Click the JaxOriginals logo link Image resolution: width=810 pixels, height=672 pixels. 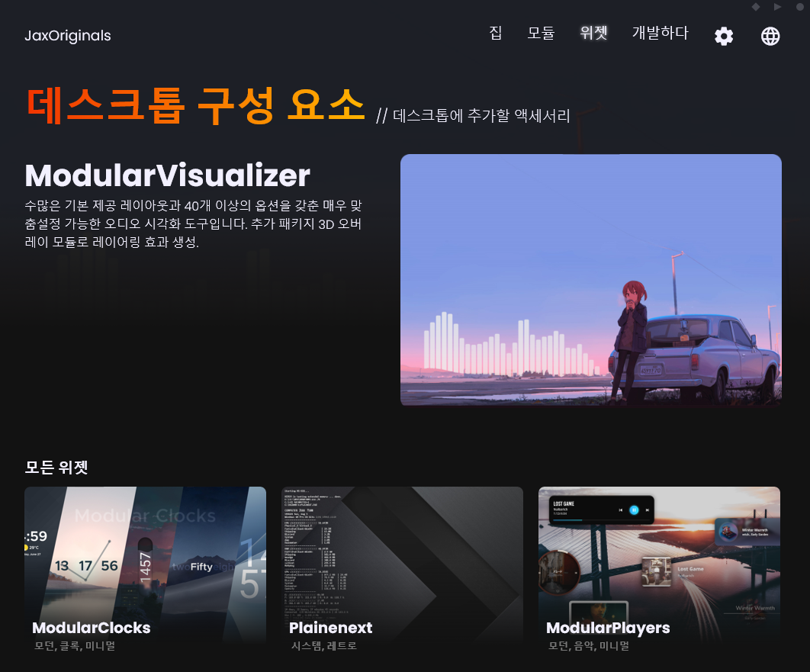click(68, 36)
